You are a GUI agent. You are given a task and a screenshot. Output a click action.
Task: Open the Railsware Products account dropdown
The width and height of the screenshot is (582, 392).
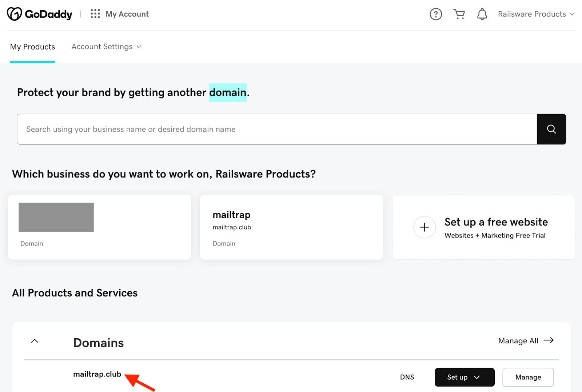[536, 14]
